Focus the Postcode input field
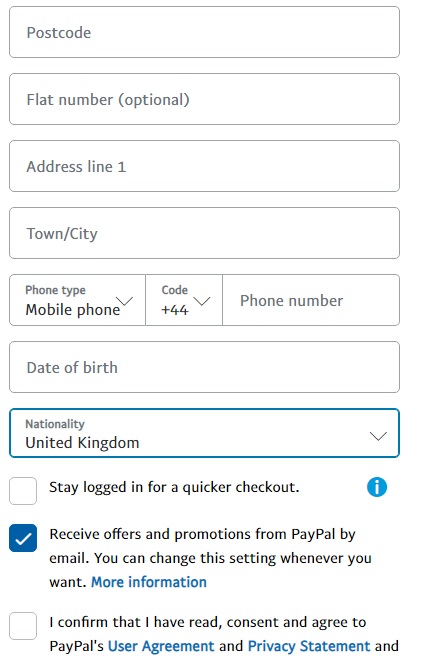Image resolution: width=424 pixels, height=661 pixels. 204,32
